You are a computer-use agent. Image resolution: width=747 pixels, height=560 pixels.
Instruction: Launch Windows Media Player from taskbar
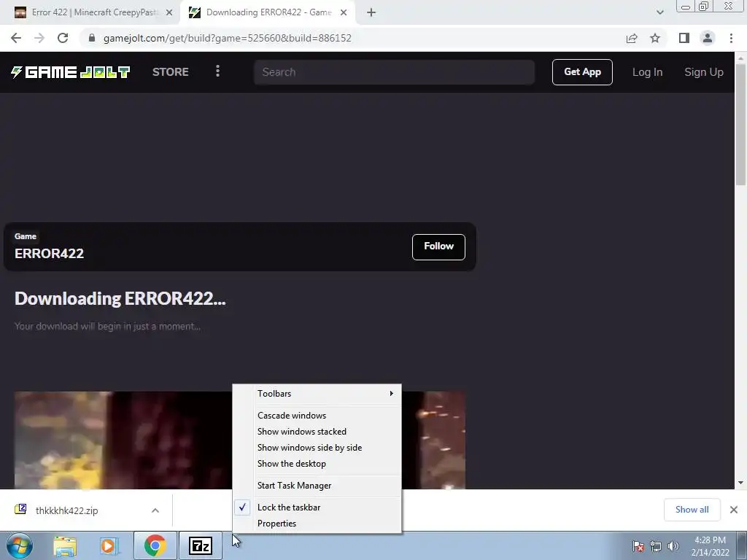click(x=109, y=545)
